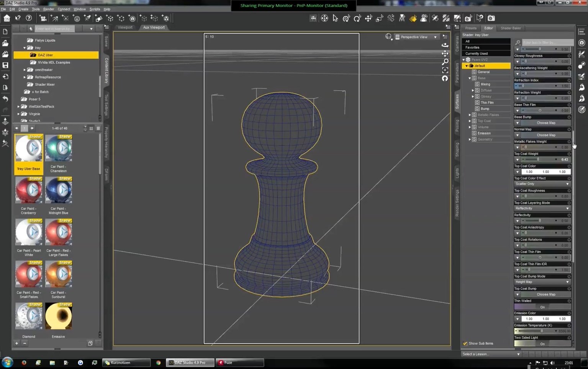Expand the Metallic Flakes group
Image resolution: width=588 pixels, height=369 pixels.
point(470,115)
